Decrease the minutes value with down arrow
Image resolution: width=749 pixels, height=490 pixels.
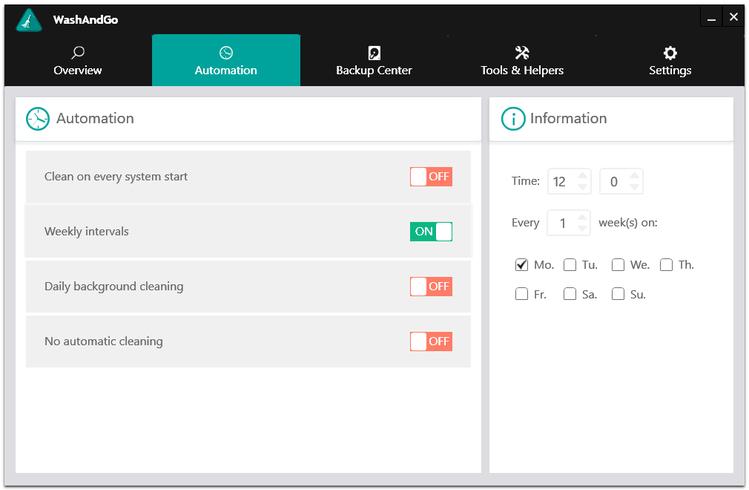pyautogui.click(x=634, y=187)
